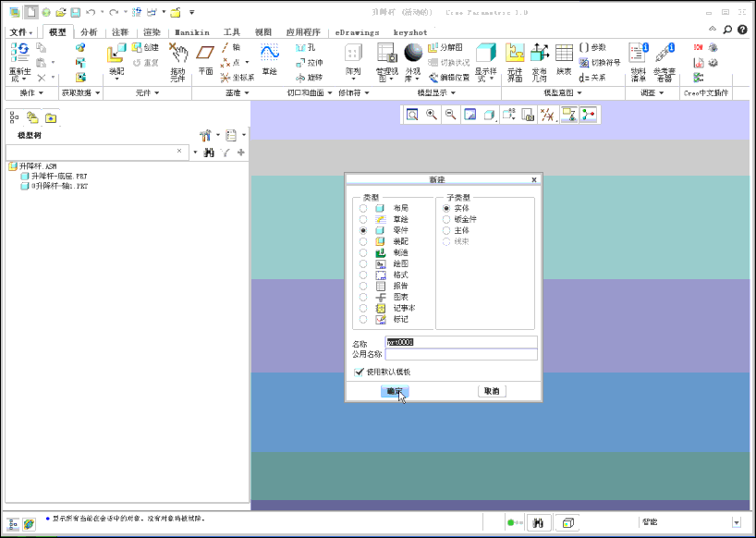Select the Bulk (主体) sub-type radio button
Screen dimensions: 756x538
[446, 230]
